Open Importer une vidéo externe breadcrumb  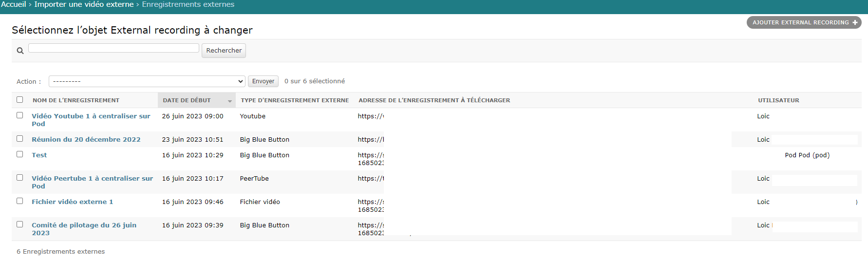coord(84,4)
